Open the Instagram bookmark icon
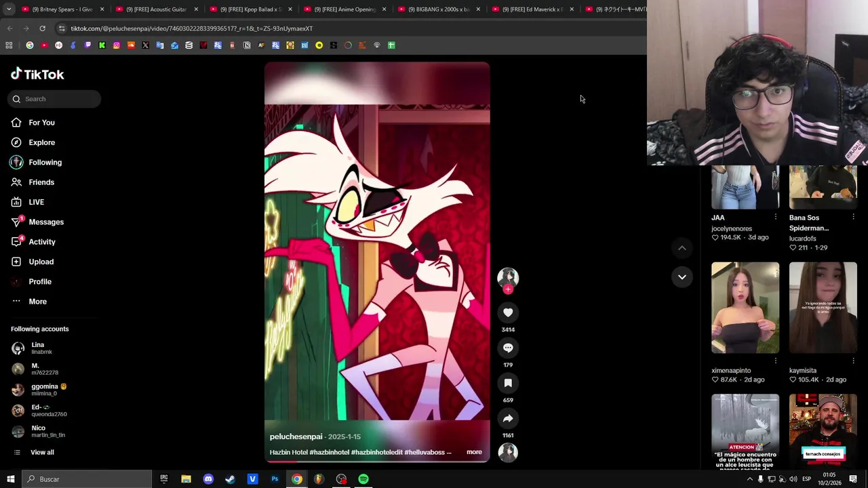This screenshot has width=868, height=488. 117,45
